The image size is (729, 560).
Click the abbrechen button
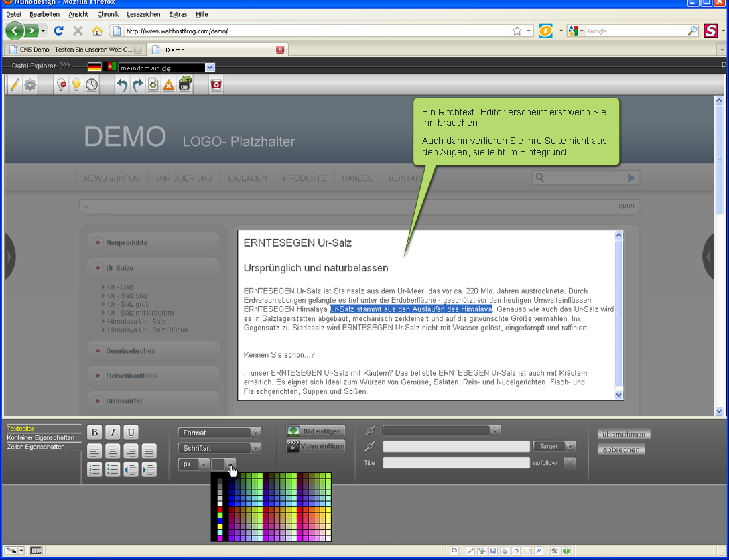620,450
